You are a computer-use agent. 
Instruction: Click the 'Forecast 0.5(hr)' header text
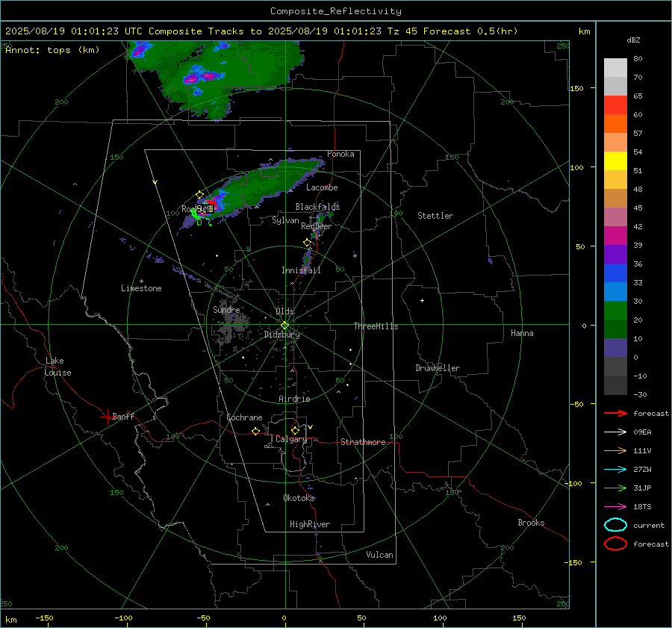click(470, 31)
